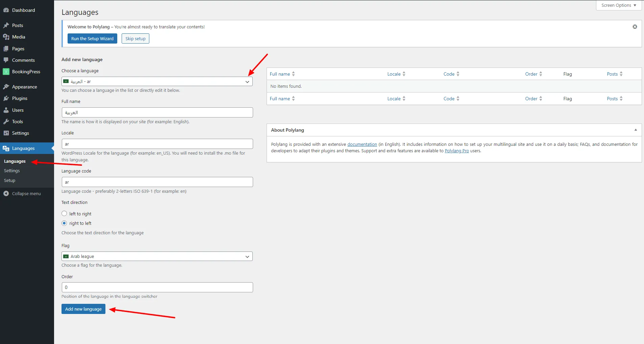Open the Polylang Pro link

[x=457, y=151]
